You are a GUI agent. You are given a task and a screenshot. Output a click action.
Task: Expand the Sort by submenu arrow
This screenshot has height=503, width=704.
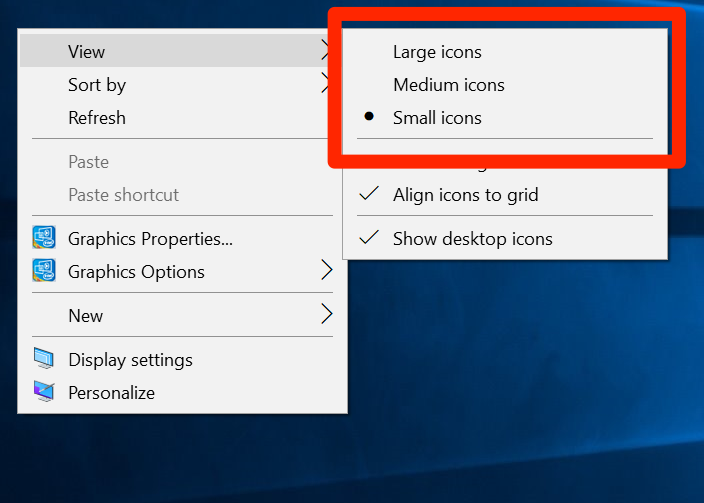326,84
